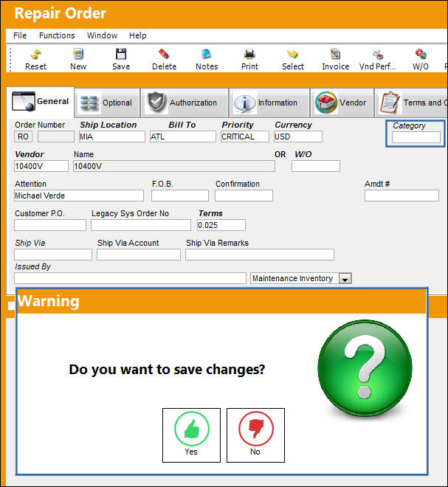Click the Ship Location field with MIA
The height and width of the screenshot is (487, 448).
112,137
